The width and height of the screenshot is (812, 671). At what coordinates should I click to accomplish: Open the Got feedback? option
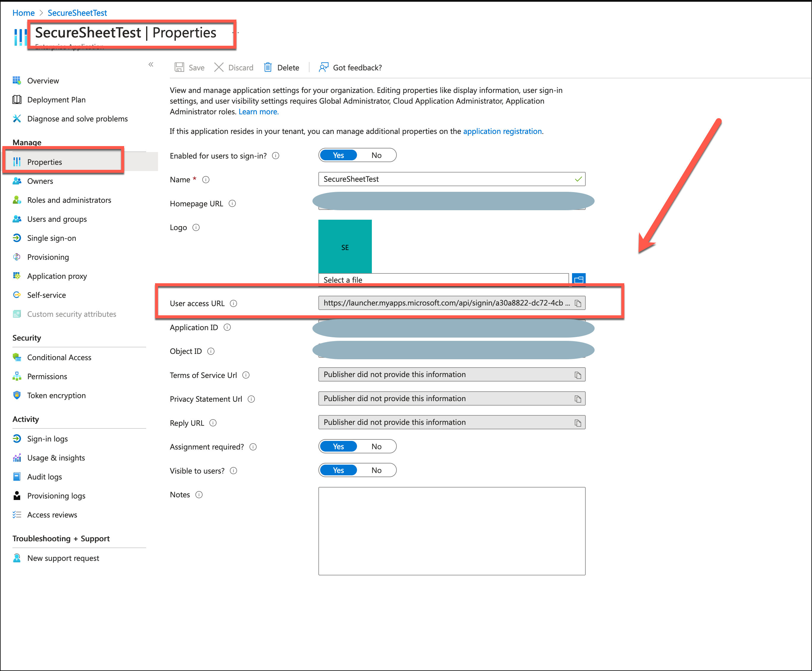(x=350, y=68)
